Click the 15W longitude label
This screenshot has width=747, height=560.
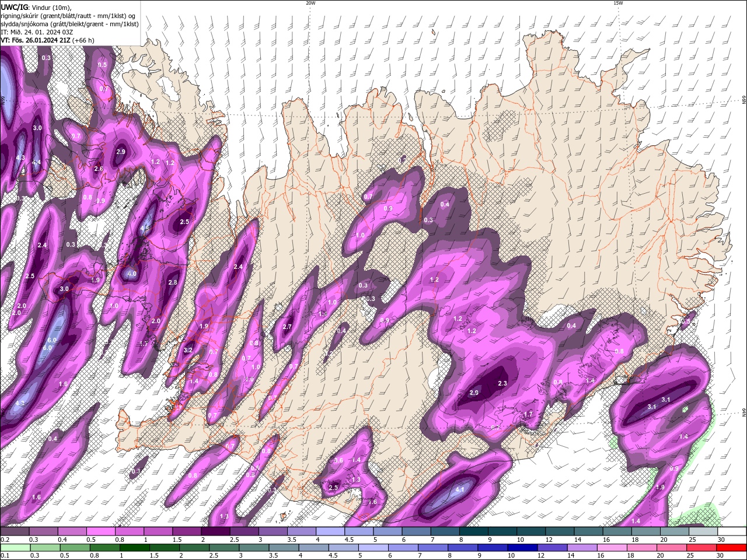click(x=618, y=3)
